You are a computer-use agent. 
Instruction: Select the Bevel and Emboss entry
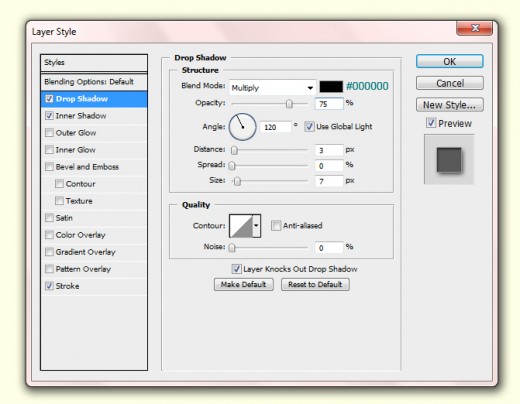point(94,167)
